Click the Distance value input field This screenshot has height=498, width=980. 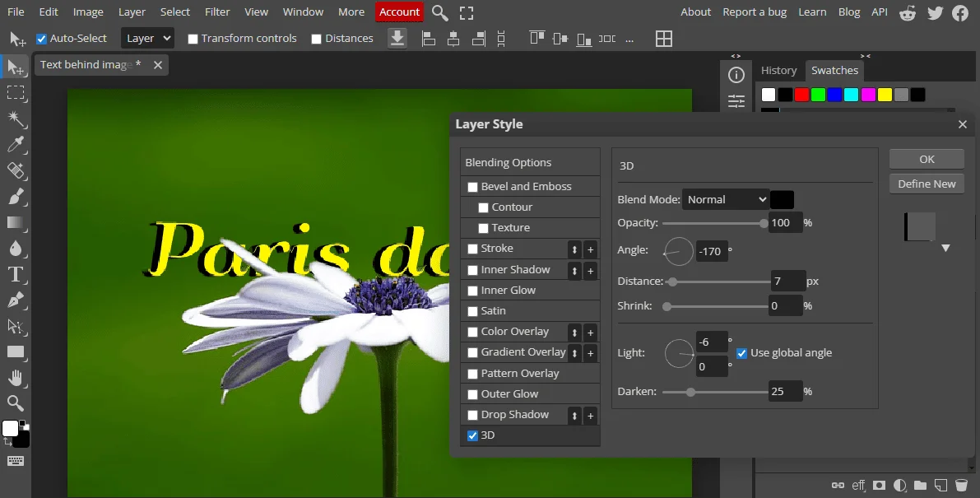point(787,282)
